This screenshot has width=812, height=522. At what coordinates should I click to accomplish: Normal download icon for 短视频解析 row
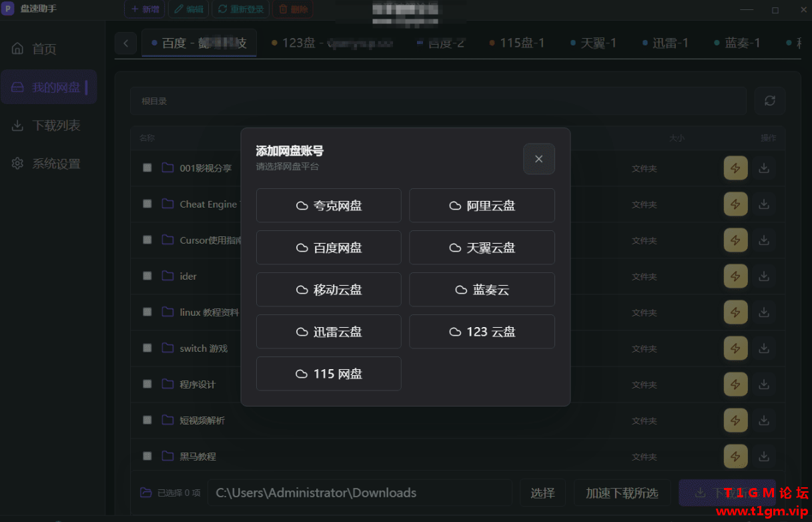point(764,421)
